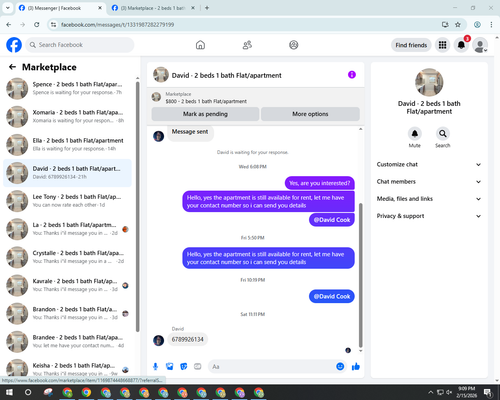Select David conversation in list
This screenshot has height=400, width=500.
pyautogui.click(x=68, y=173)
